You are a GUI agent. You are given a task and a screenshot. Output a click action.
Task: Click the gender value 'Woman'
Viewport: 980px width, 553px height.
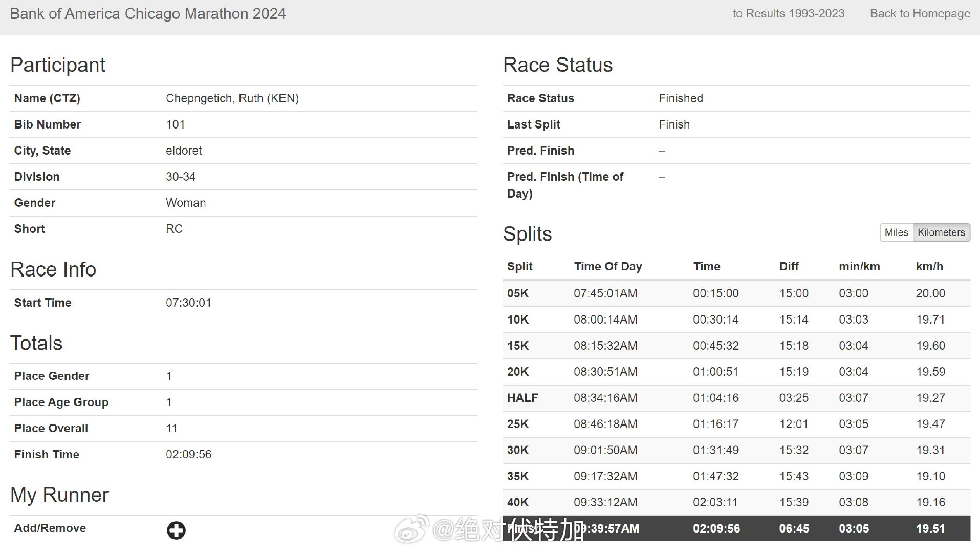pos(186,203)
